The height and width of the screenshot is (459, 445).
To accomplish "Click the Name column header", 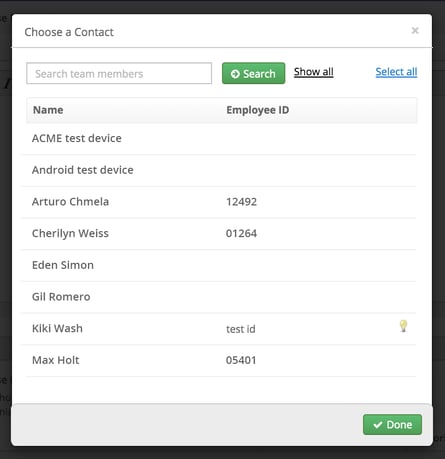I will (x=48, y=110).
